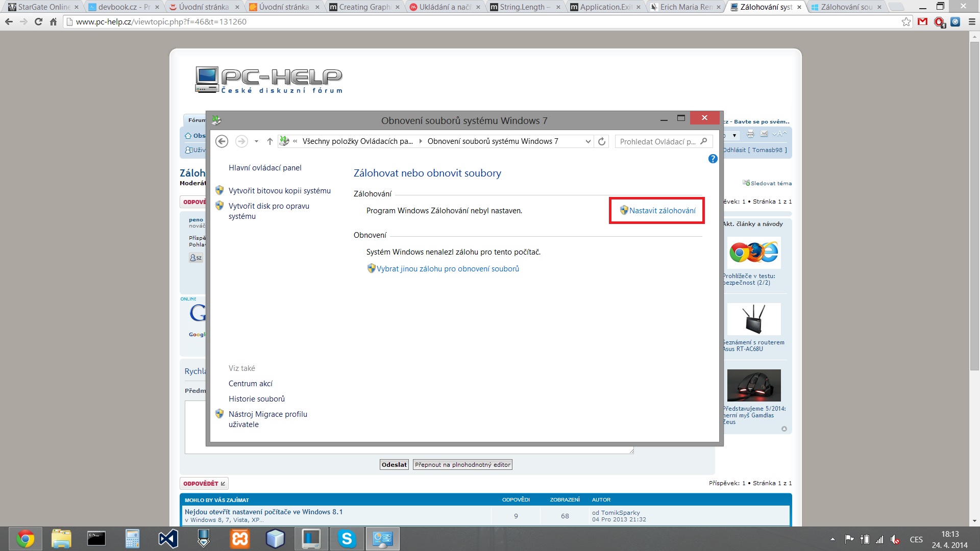Click Vytvořit bitovou kopii systému

click(279, 191)
